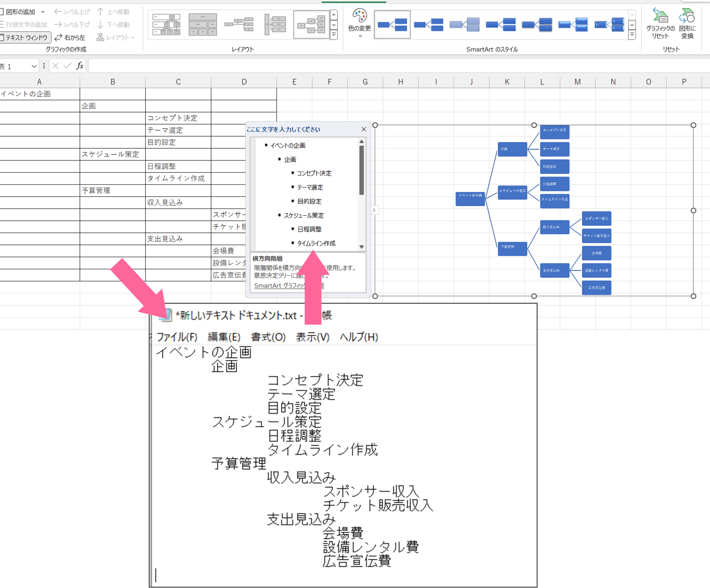Click the fx Insert Function icon

(80, 66)
